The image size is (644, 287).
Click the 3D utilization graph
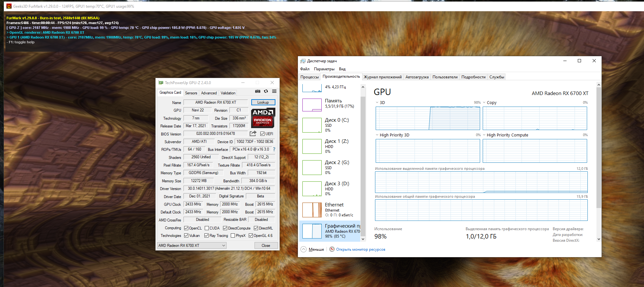428,118
